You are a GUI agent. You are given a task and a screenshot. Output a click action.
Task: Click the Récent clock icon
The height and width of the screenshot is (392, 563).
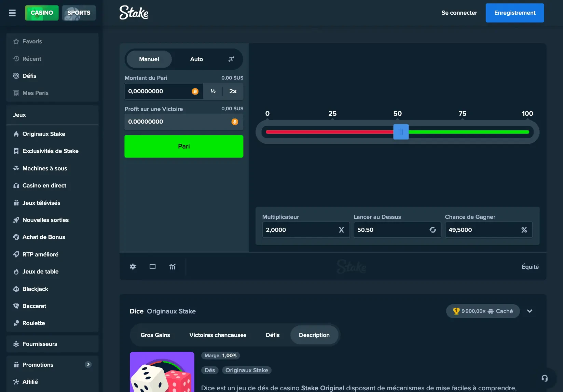(16, 59)
